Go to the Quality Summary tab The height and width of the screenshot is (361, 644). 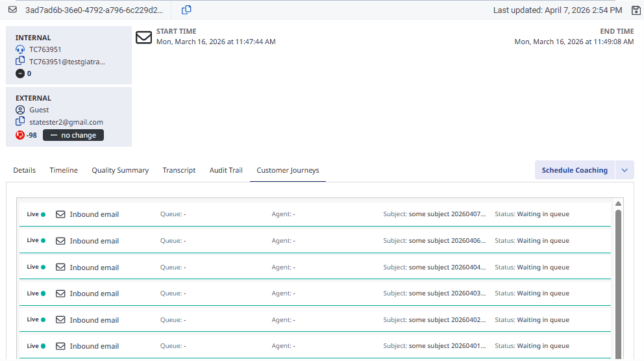click(x=120, y=170)
